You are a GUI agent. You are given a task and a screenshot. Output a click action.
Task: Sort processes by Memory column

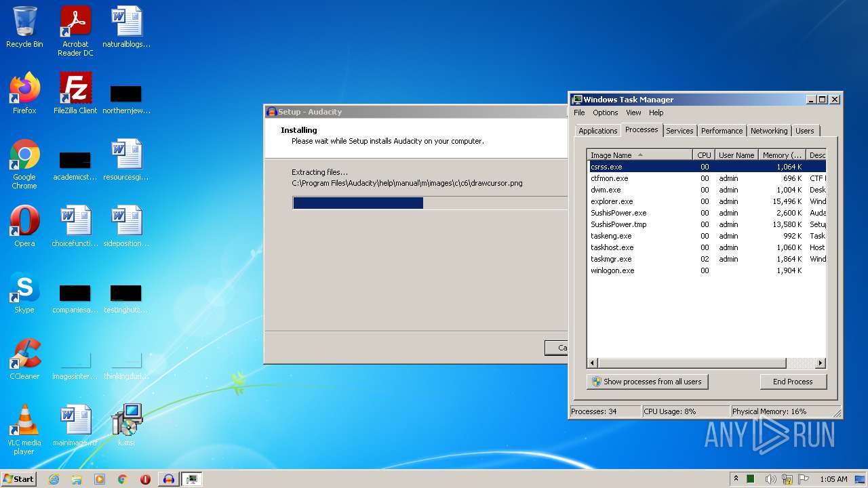click(x=781, y=155)
